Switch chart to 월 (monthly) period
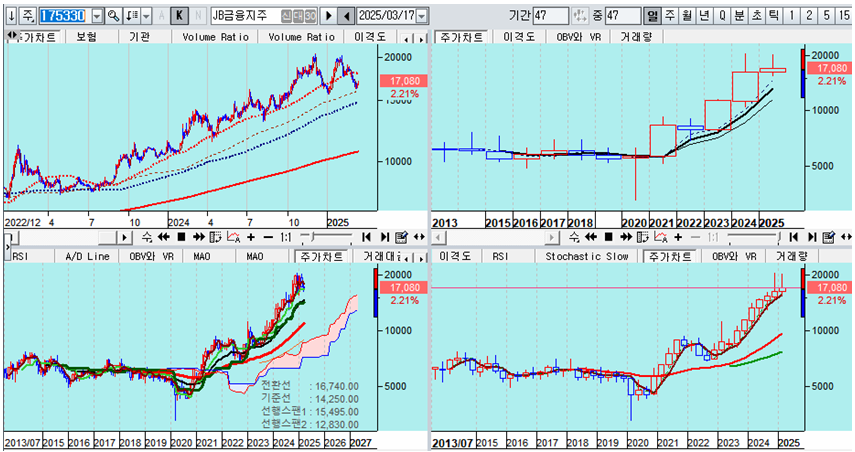 [686, 16]
